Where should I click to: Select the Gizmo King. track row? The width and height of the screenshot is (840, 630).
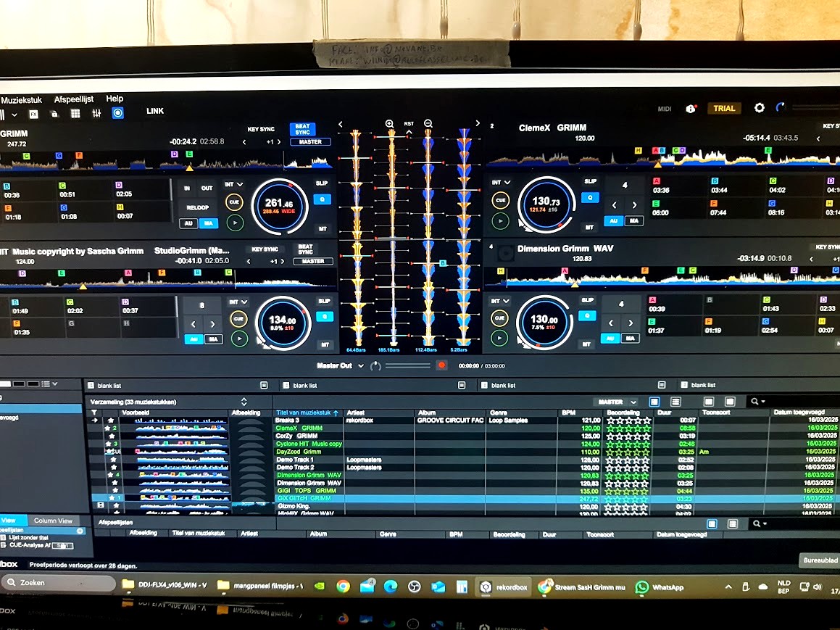464,506
